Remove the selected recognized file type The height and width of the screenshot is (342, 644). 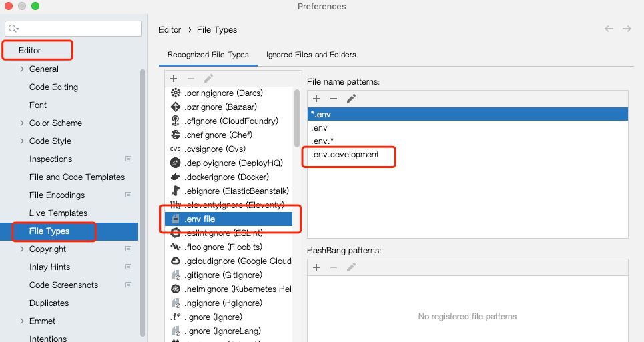point(191,78)
